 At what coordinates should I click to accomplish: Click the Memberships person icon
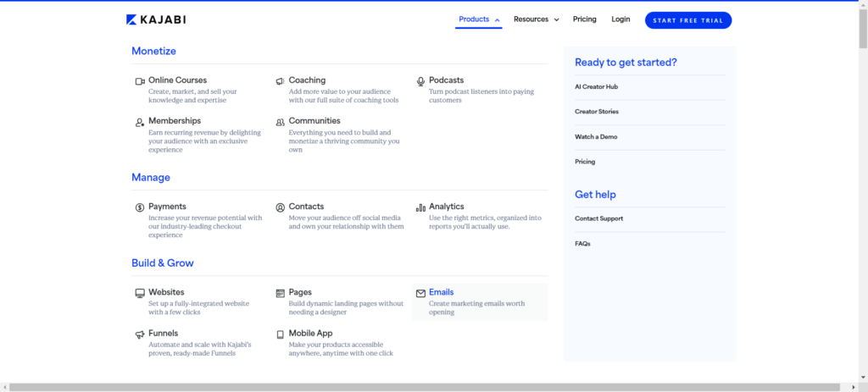140,122
